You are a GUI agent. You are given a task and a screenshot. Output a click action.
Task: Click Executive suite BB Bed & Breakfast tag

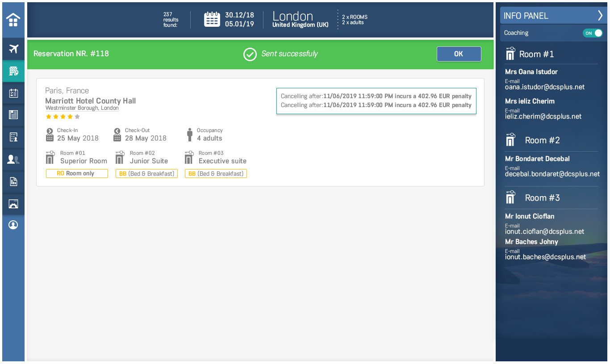pos(216,174)
